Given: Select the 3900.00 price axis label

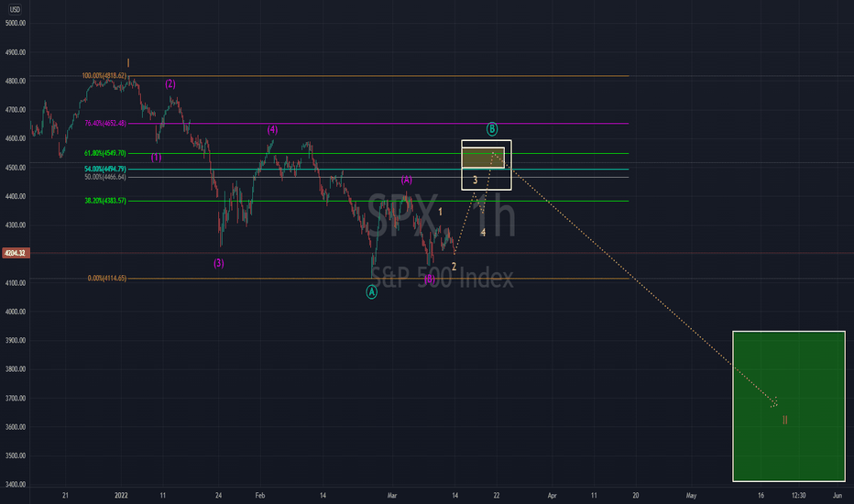Looking at the screenshot, I should pos(16,341).
